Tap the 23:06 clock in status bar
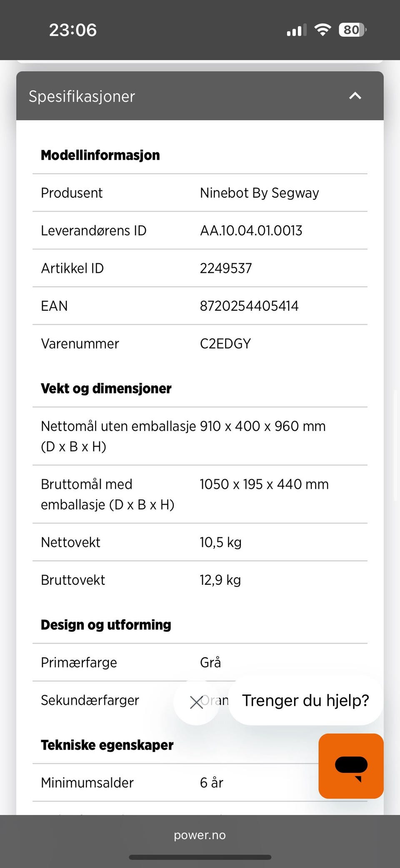Screen dimensions: 400x868 [x=73, y=30]
